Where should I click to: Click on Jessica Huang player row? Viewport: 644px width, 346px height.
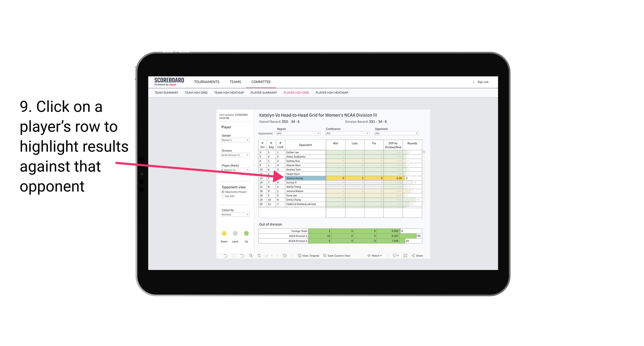[305, 178]
